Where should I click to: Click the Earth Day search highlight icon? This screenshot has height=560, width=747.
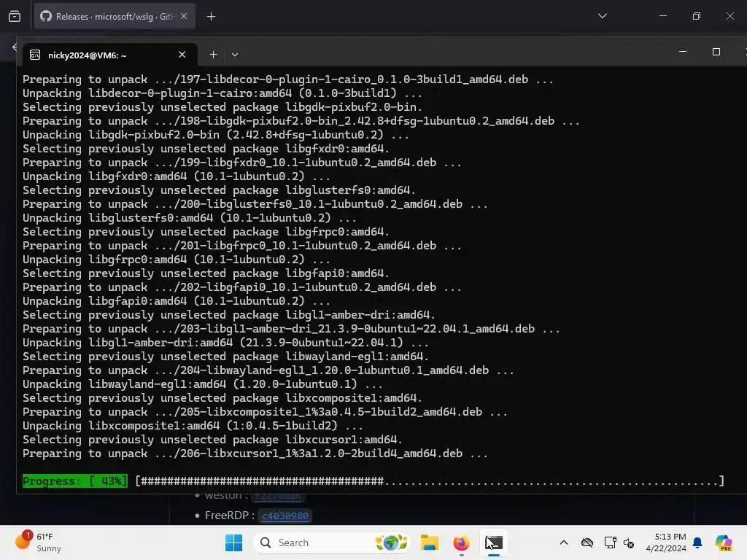coord(391,542)
